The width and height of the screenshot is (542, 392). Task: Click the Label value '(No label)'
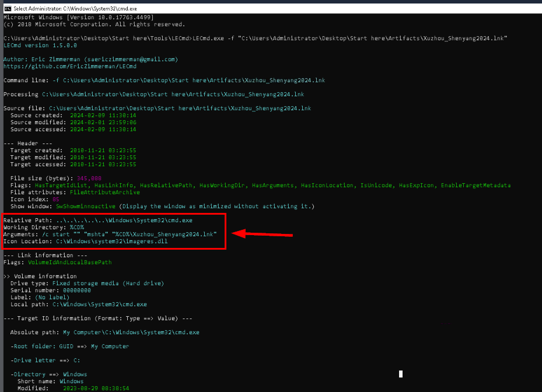click(x=52, y=297)
